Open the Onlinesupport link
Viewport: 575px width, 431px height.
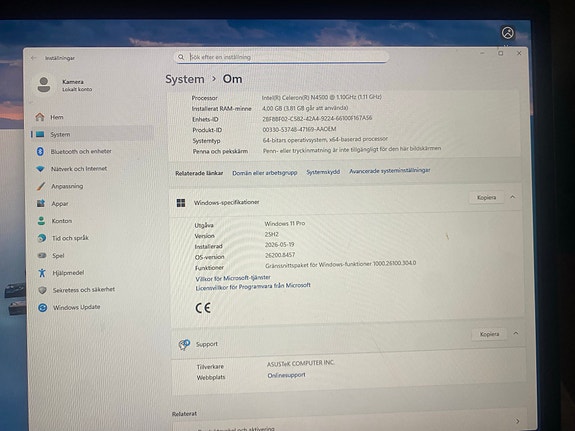click(286, 375)
